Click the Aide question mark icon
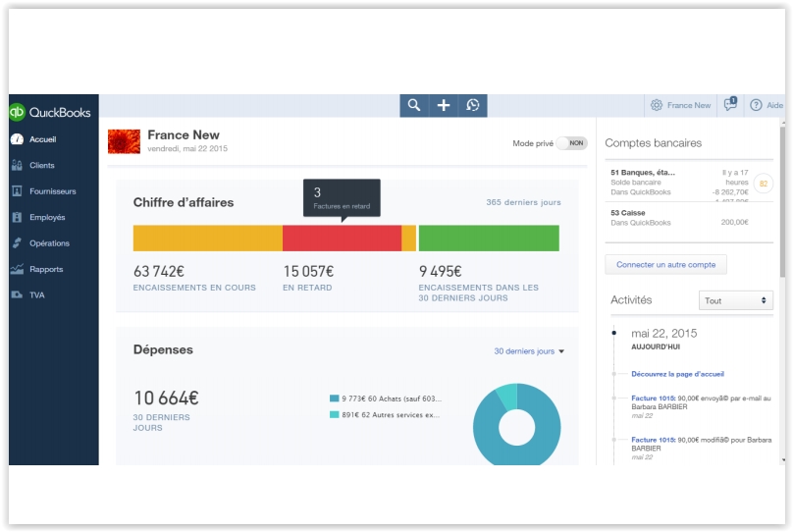The width and height of the screenshot is (793, 532). [x=756, y=105]
